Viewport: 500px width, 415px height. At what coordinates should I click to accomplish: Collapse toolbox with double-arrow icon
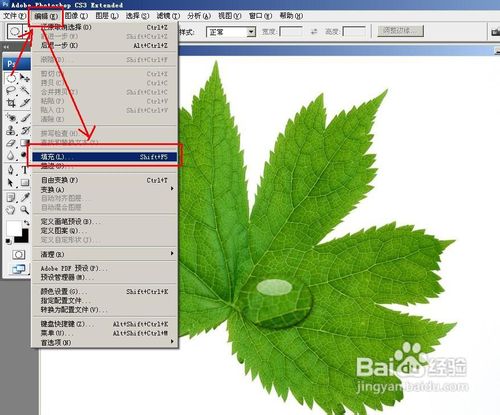(6, 47)
